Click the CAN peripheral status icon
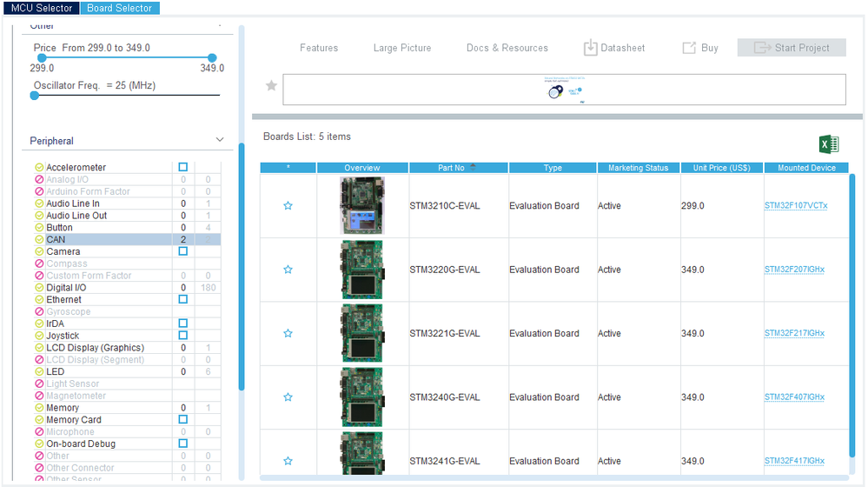 [39, 239]
